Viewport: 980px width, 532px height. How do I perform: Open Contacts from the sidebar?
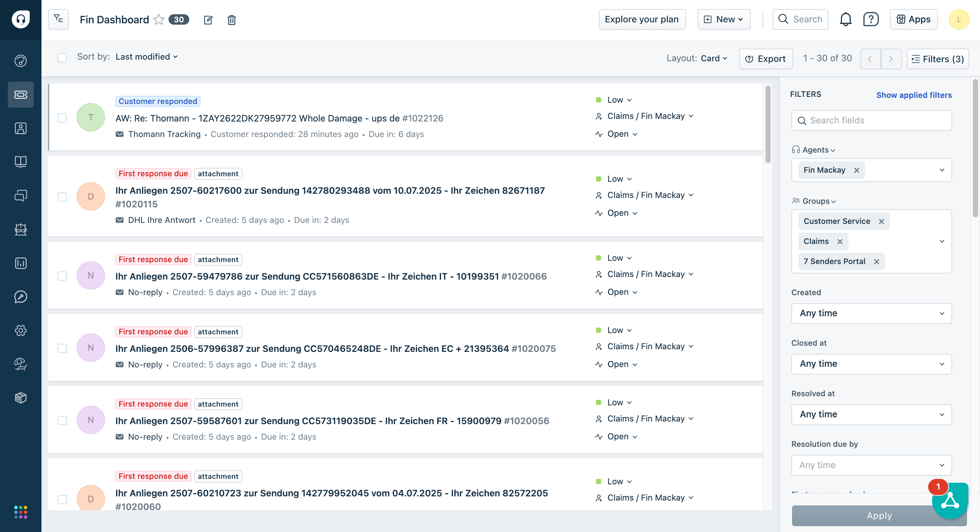click(x=20, y=128)
